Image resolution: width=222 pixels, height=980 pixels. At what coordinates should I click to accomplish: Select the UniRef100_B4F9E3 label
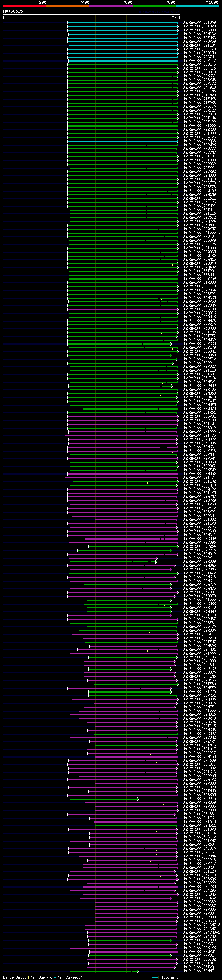199,88
